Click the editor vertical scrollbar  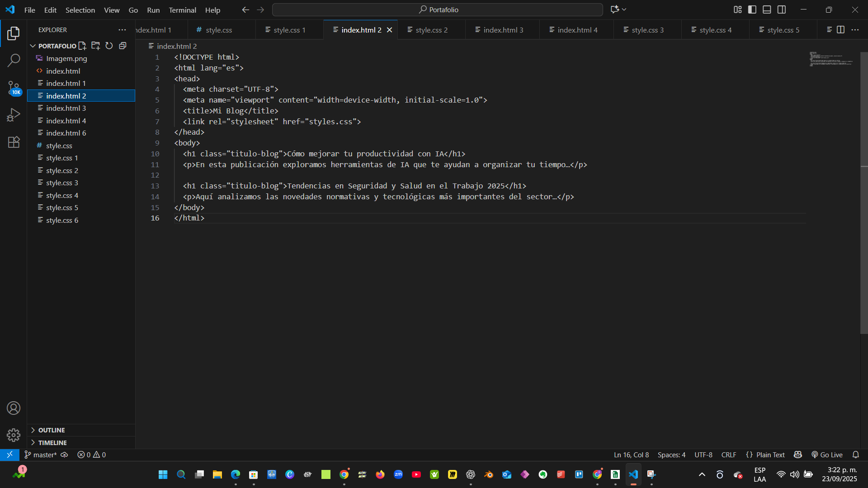click(864, 193)
